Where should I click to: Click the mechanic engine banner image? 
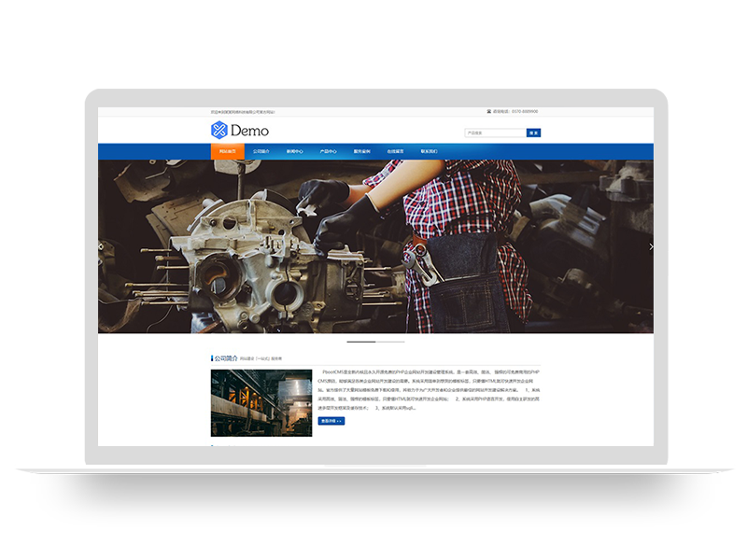(375, 246)
